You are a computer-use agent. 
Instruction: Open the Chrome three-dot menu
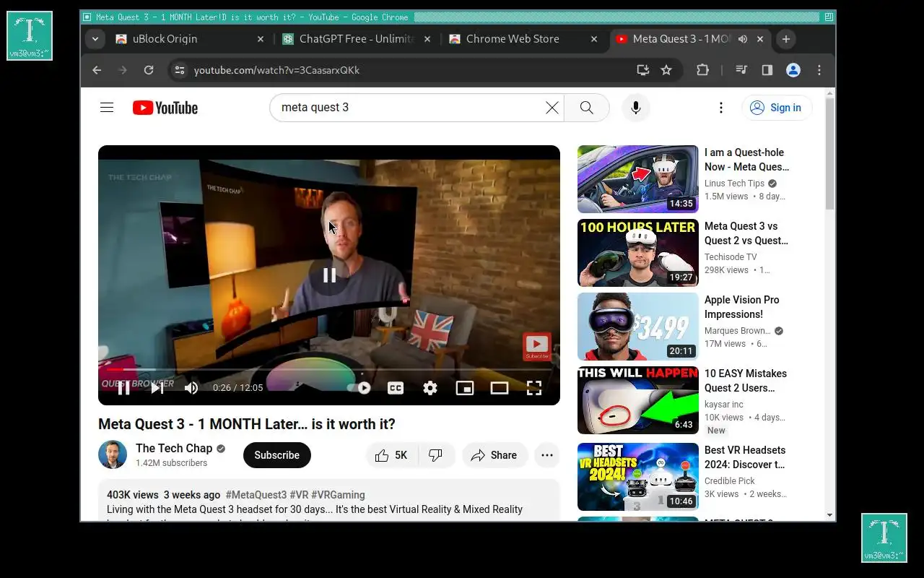819,70
